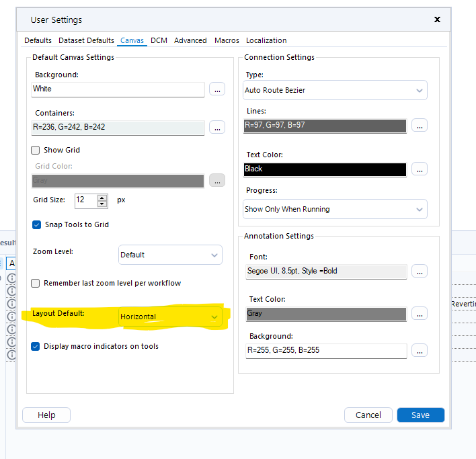Open the Localization tab
476x459 pixels.
click(266, 40)
